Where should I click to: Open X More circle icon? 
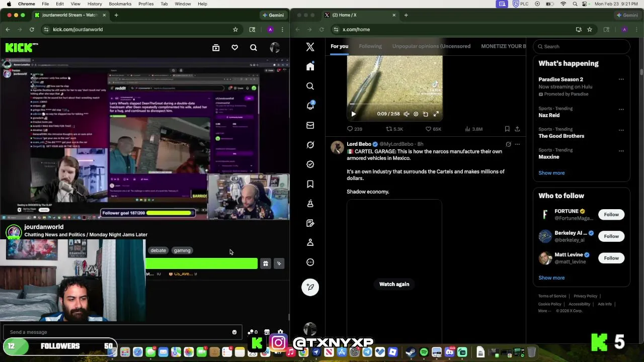click(310, 262)
